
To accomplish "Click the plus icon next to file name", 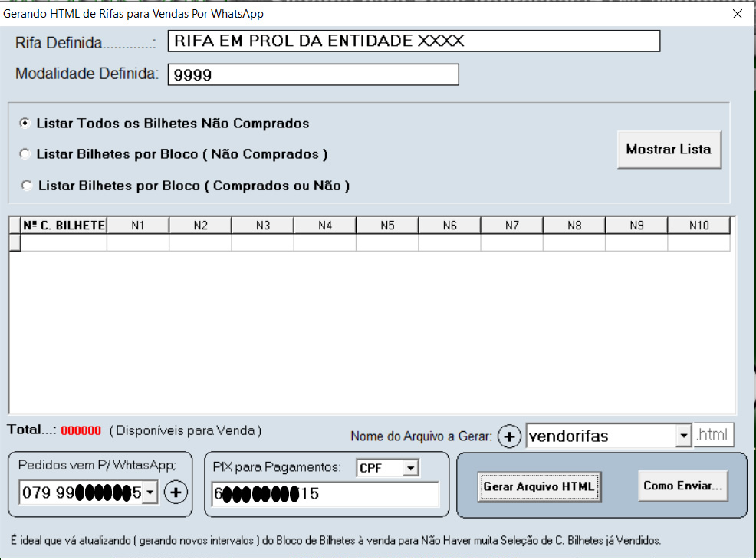I will pos(509,436).
